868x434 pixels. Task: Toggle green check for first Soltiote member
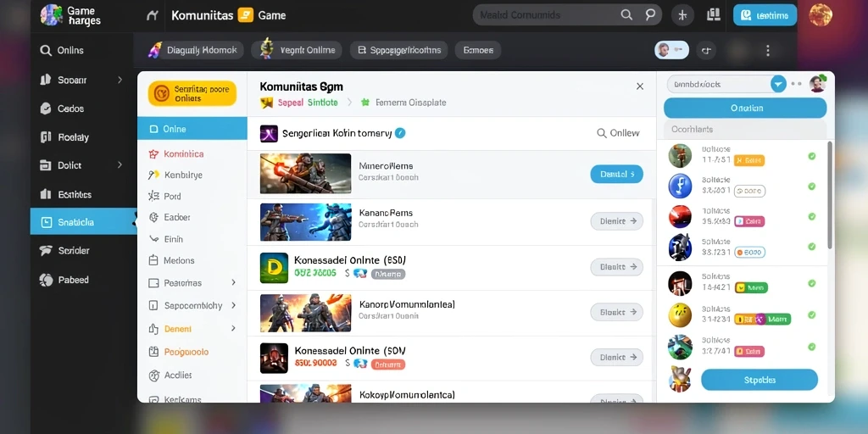[x=811, y=156]
